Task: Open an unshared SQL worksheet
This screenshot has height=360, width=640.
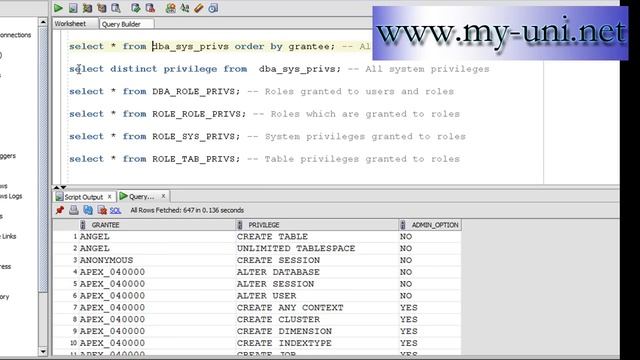Action: click(x=171, y=8)
